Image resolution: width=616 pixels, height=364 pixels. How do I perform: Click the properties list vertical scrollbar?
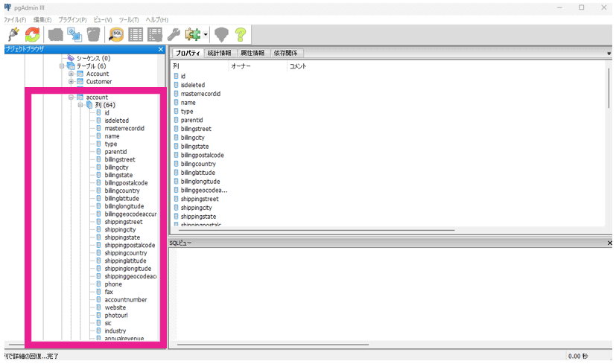609,88
